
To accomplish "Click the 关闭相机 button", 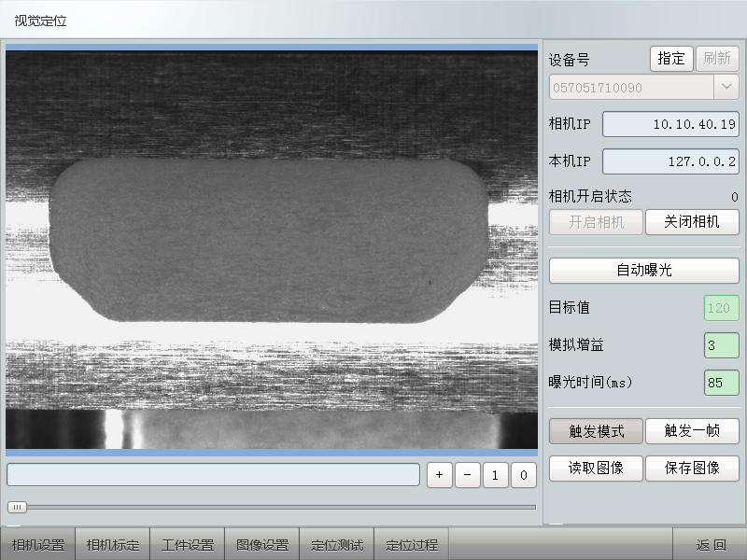I will (x=692, y=222).
